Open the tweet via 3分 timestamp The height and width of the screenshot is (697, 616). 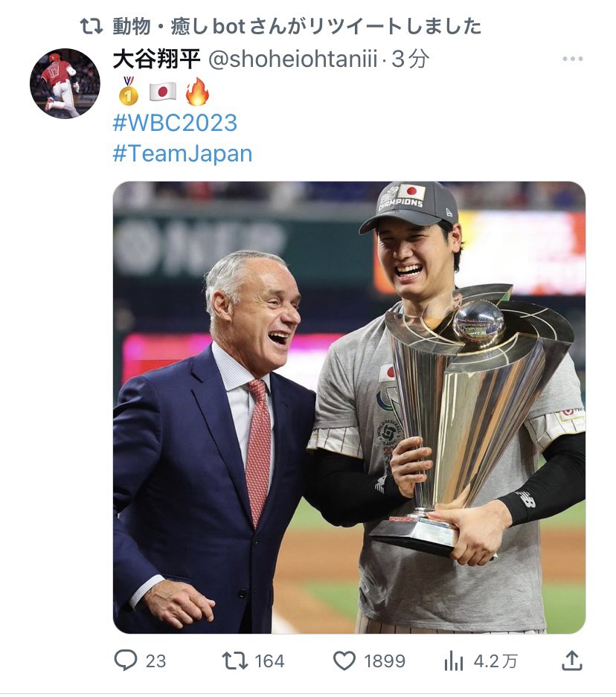point(410,59)
